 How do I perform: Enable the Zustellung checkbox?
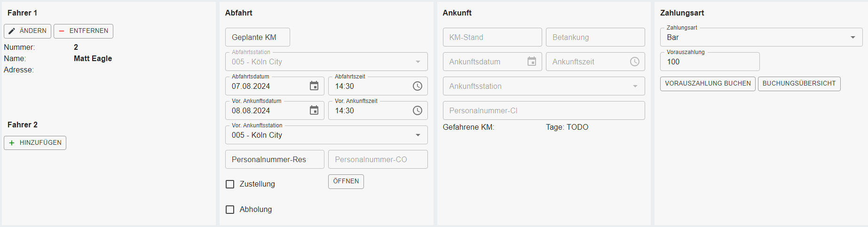[230, 184]
